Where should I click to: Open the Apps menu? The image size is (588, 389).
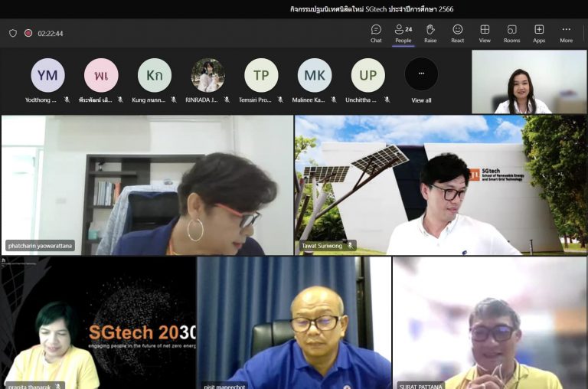pyautogui.click(x=539, y=34)
